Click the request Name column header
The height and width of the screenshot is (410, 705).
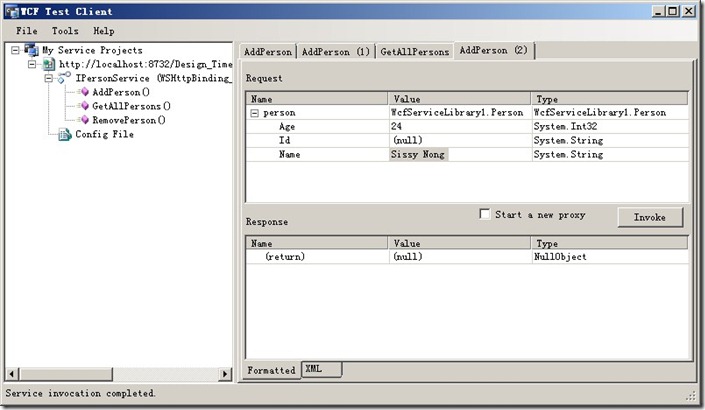(317, 98)
